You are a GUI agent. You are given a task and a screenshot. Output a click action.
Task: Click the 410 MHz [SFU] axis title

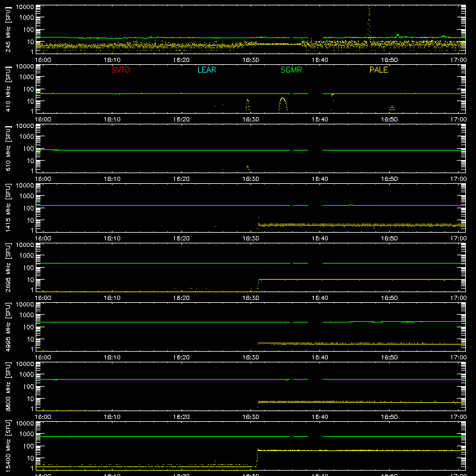tap(8, 89)
